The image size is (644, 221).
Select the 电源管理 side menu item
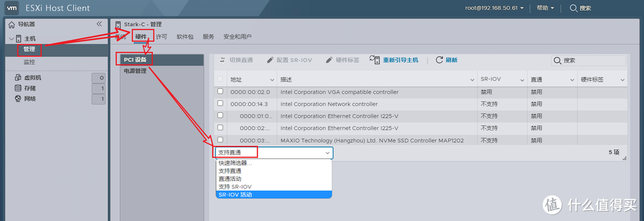[x=162, y=71]
